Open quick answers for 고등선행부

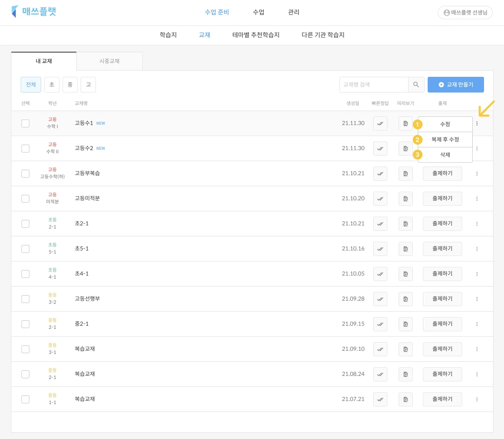(x=380, y=299)
